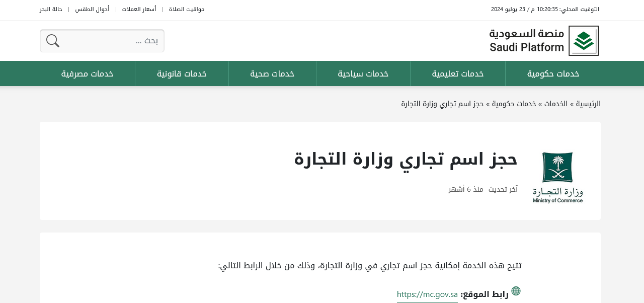Select خدمات حكومية in the green nav bar
644x303 pixels.
pyautogui.click(x=553, y=74)
